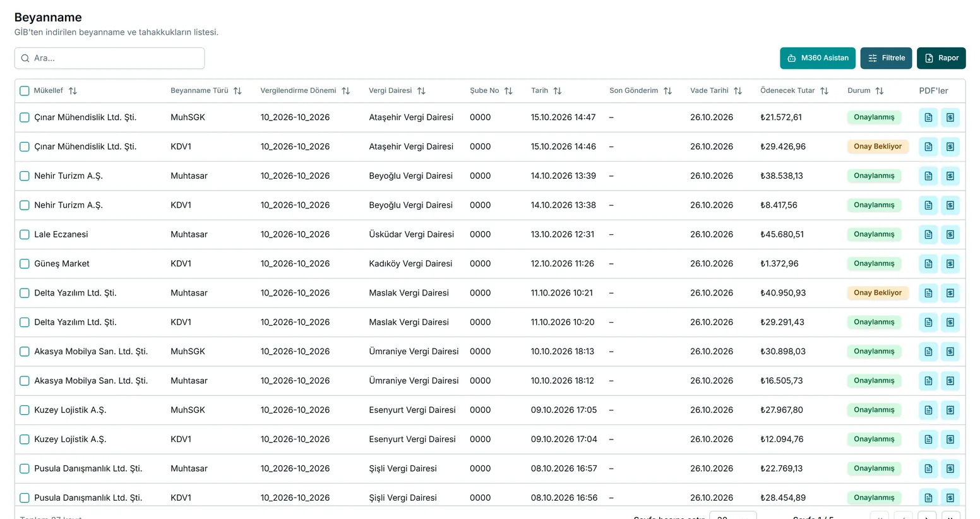View receipt PDF for Akasya Mobilya Muhtasar row

tap(950, 381)
